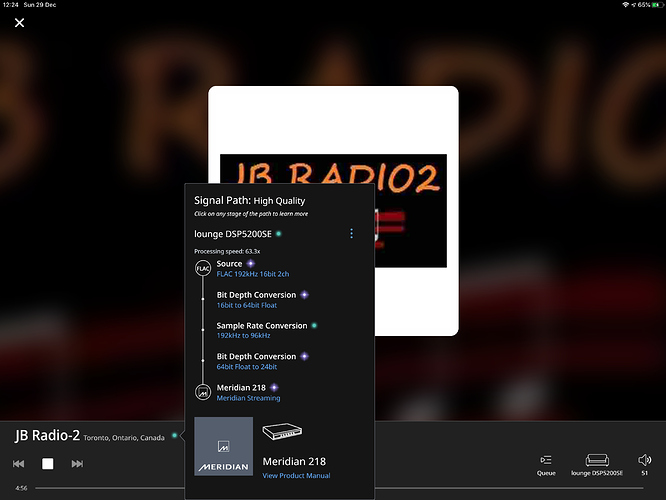666x500 pixels.
Task: Click the star quality icon next to Source
Action: point(251,263)
